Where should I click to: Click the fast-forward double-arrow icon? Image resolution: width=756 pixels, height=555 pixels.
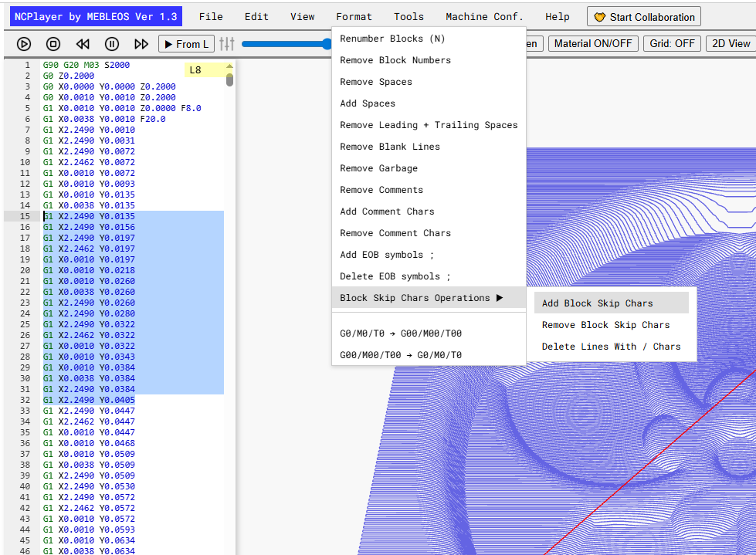(x=141, y=44)
